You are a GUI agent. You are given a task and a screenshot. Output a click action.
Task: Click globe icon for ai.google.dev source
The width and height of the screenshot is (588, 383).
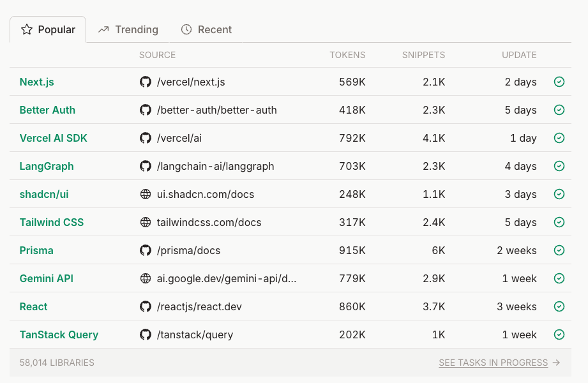146,278
